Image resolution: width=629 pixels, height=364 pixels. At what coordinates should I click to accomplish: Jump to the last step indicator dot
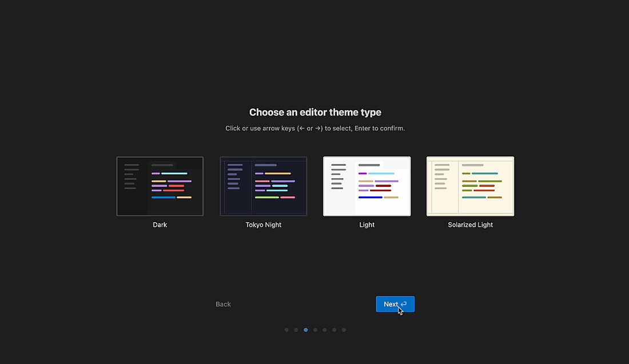click(x=344, y=330)
